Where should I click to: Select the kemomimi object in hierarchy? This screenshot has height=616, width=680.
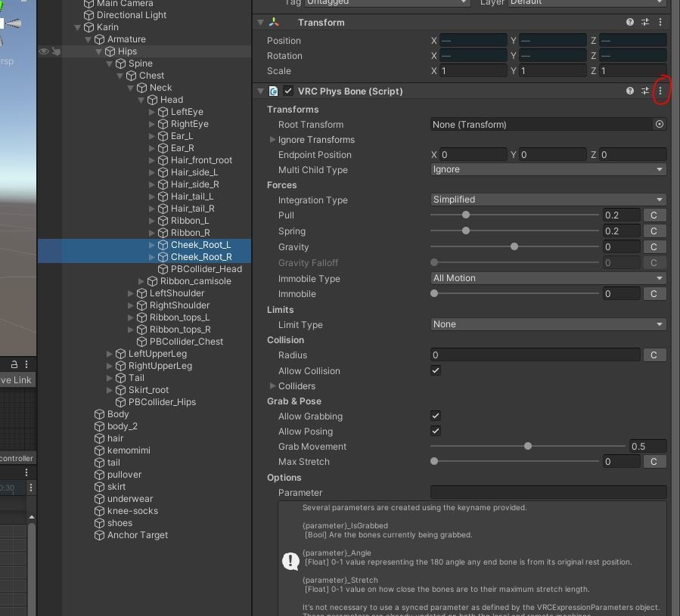pos(129,450)
